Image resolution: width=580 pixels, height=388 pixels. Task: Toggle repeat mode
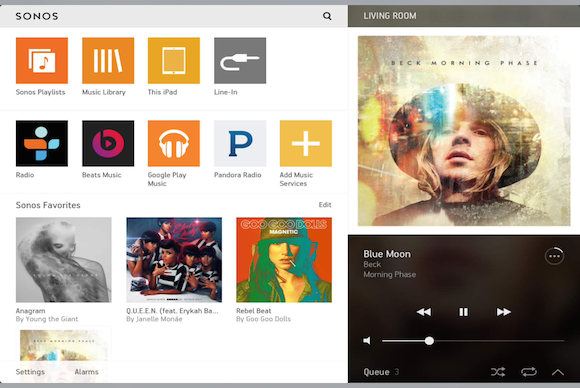point(529,372)
